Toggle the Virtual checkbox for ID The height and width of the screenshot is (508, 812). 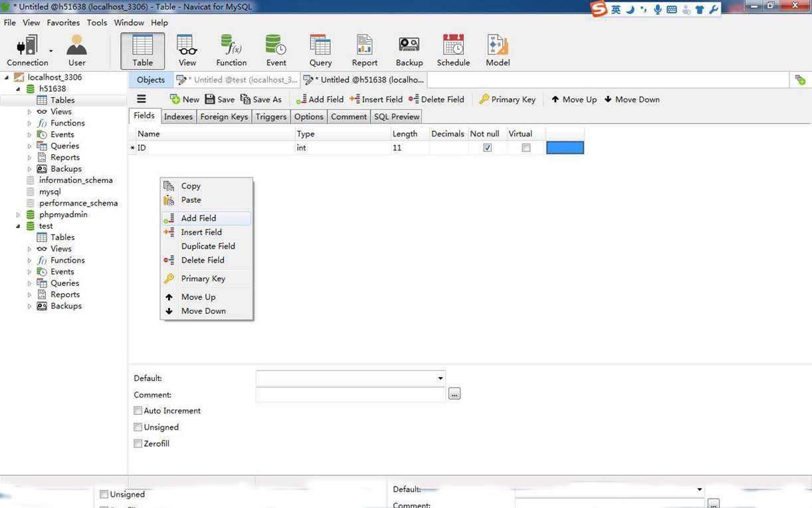[526, 148]
